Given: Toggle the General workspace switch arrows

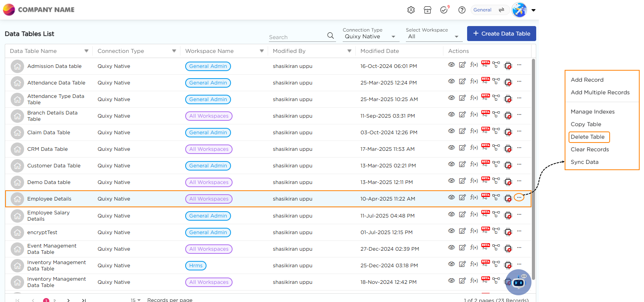Looking at the screenshot, I should [501, 10].
